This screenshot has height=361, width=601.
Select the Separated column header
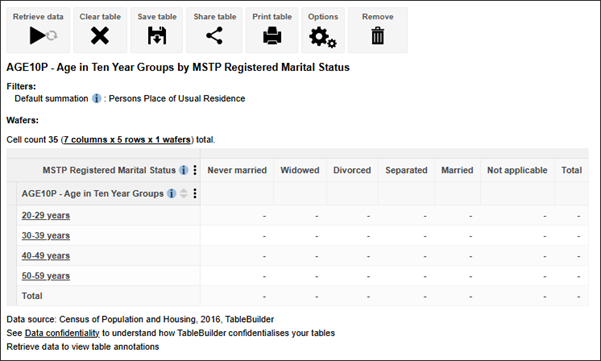[406, 170]
